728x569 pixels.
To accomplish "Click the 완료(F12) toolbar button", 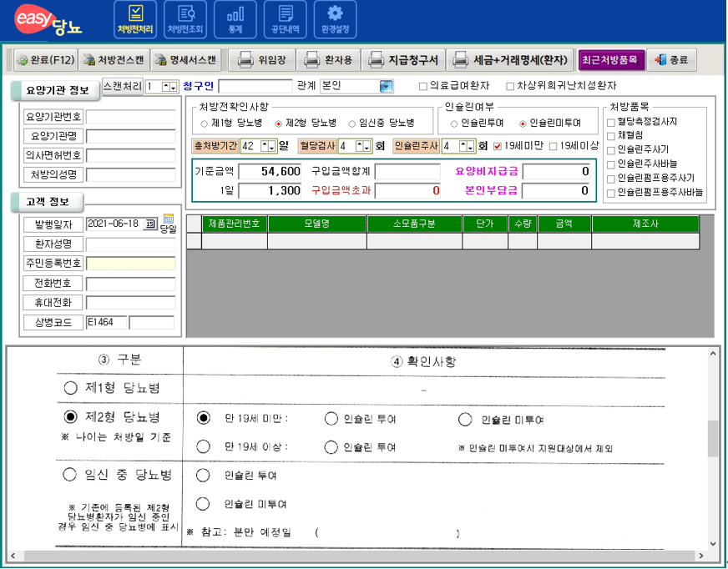I will tap(45, 60).
